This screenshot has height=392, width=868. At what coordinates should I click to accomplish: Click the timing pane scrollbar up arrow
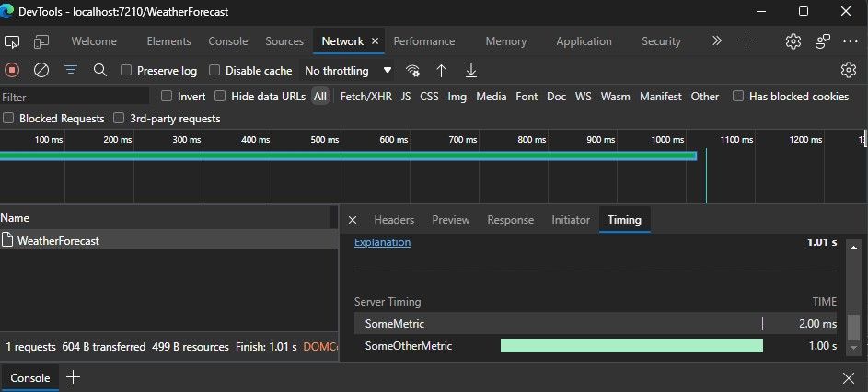[x=853, y=248]
